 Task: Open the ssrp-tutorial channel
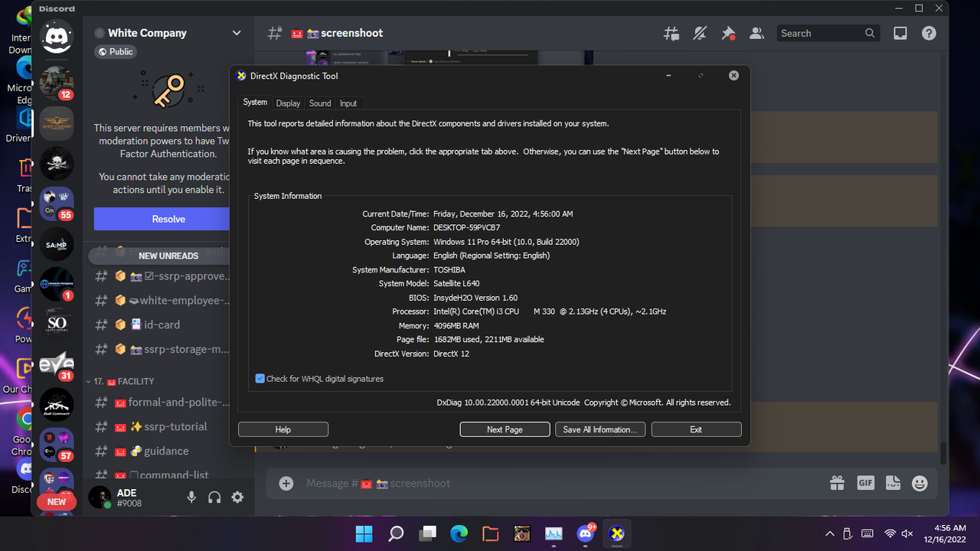[x=162, y=426]
